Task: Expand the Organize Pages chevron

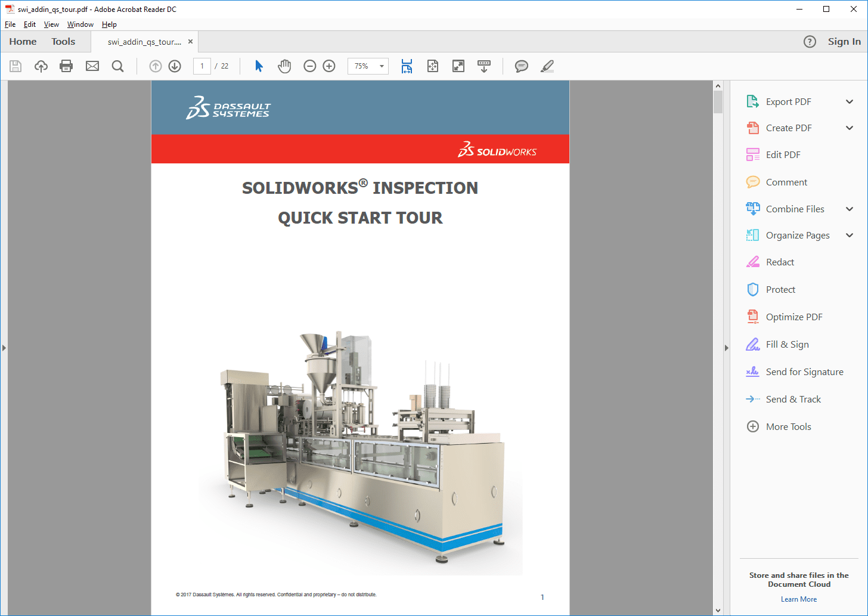Action: (x=850, y=236)
